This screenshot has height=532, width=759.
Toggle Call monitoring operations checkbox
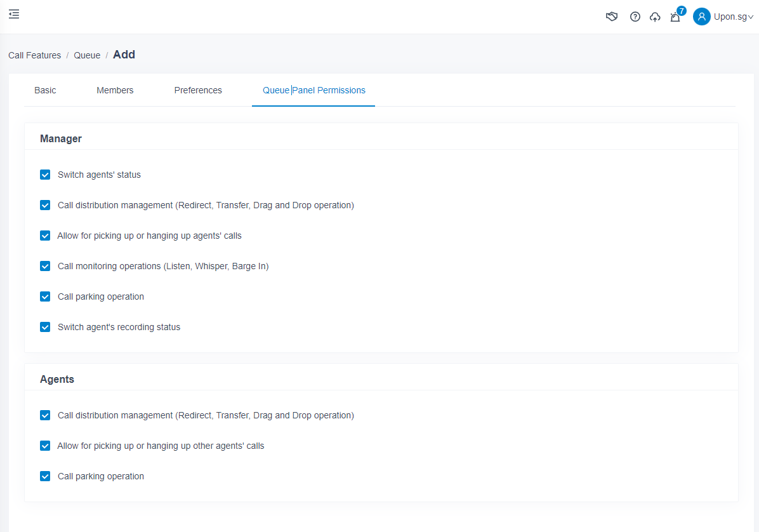[x=45, y=266]
